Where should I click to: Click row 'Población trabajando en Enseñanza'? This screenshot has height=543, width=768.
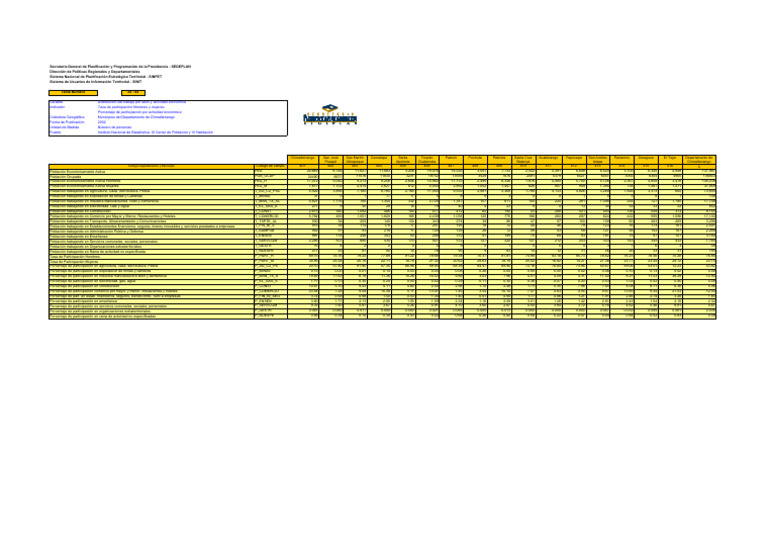(x=151, y=236)
